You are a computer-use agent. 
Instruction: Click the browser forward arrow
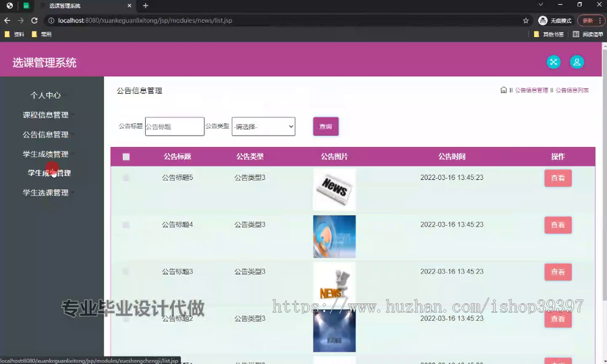point(21,20)
